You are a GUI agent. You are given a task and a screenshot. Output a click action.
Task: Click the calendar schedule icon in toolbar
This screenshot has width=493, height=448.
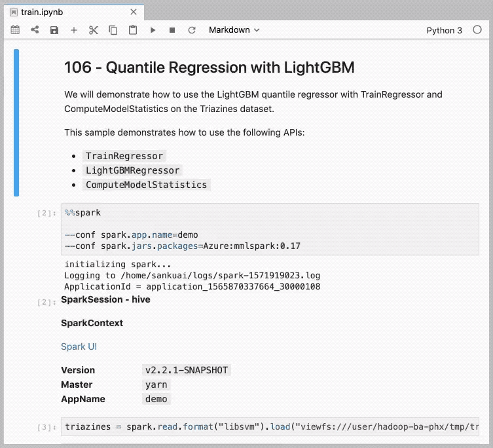pos(15,30)
